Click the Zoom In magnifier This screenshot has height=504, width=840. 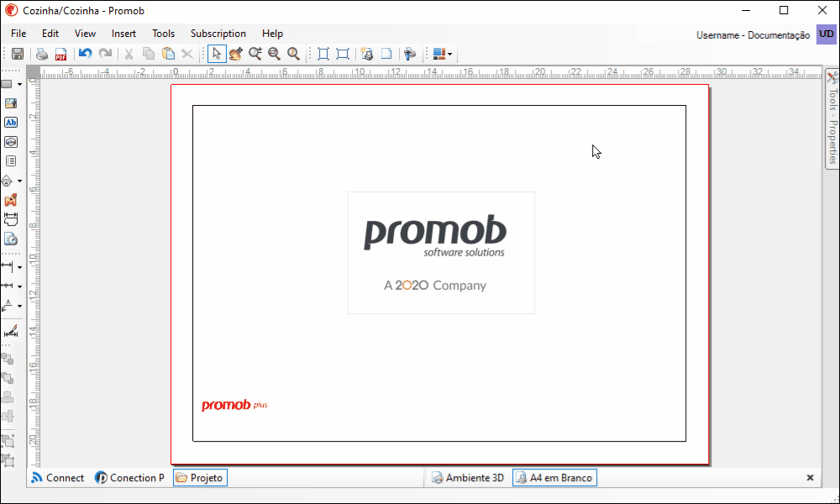tap(255, 54)
